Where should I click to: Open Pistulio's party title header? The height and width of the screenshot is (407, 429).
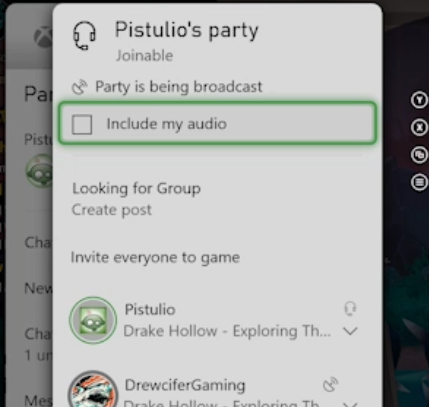[x=186, y=30]
